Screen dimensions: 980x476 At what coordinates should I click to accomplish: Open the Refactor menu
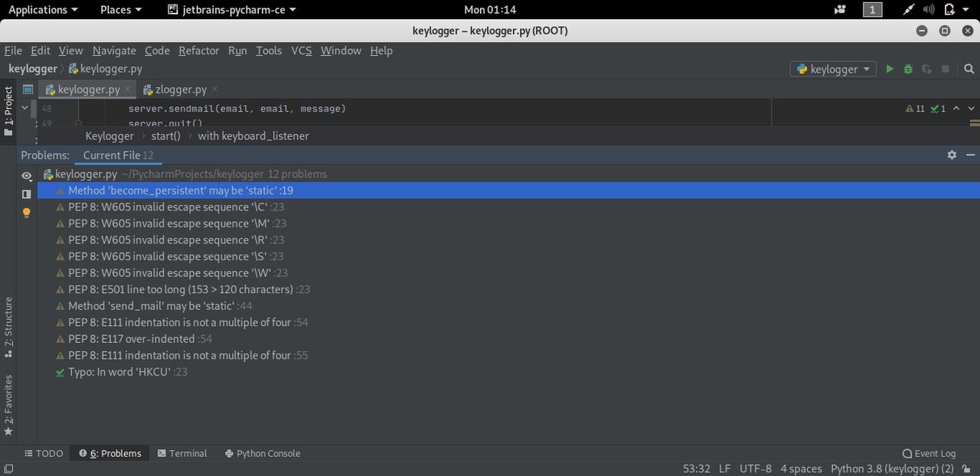(199, 51)
